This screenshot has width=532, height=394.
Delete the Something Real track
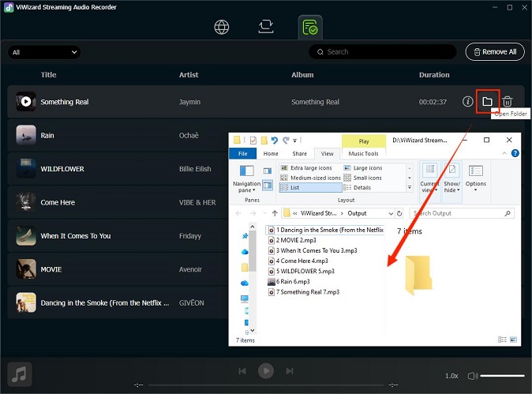click(508, 101)
